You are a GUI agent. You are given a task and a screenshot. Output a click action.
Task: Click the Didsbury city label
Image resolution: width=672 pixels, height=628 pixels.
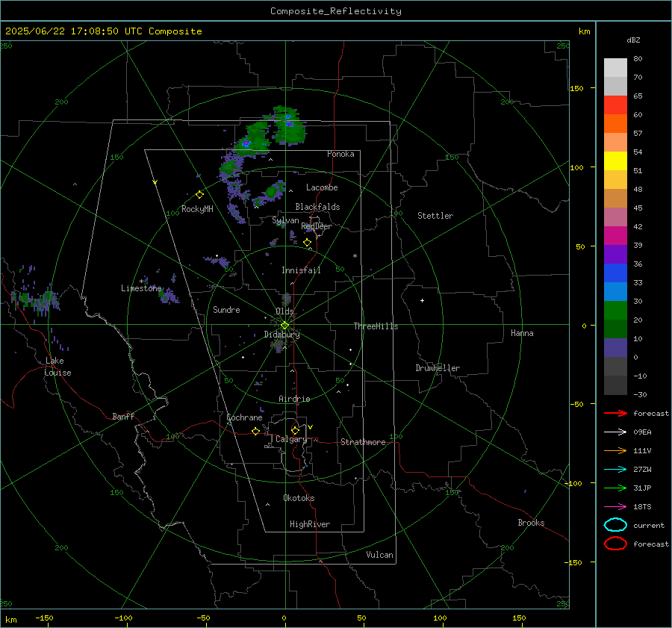click(x=281, y=335)
